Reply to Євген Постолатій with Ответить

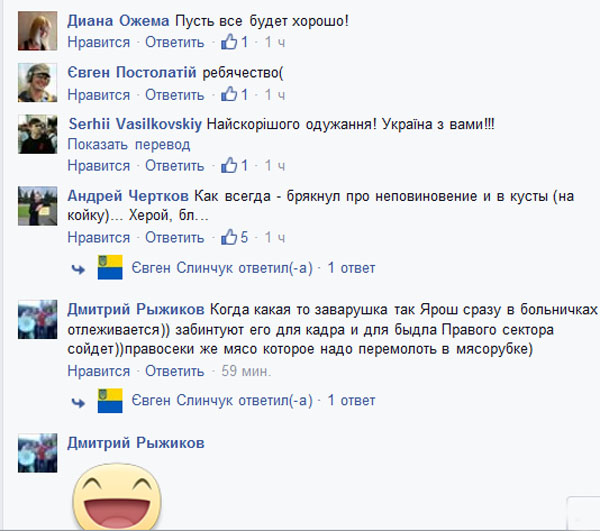pos(174,94)
